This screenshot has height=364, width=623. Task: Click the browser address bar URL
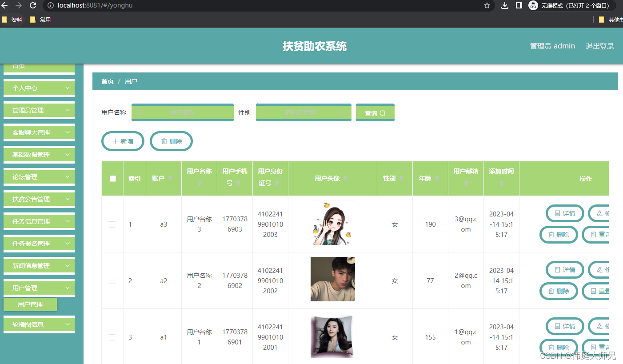point(95,5)
